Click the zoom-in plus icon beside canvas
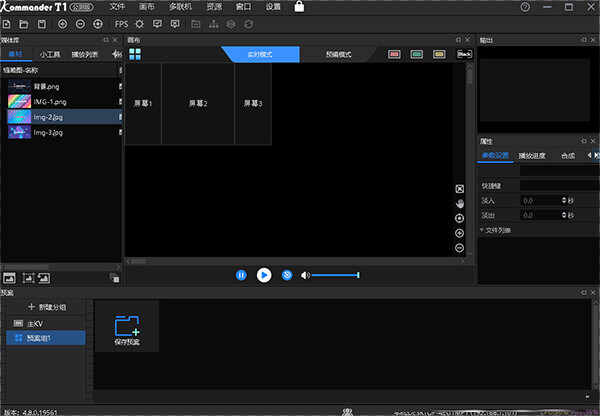600x416 pixels. pos(459,233)
